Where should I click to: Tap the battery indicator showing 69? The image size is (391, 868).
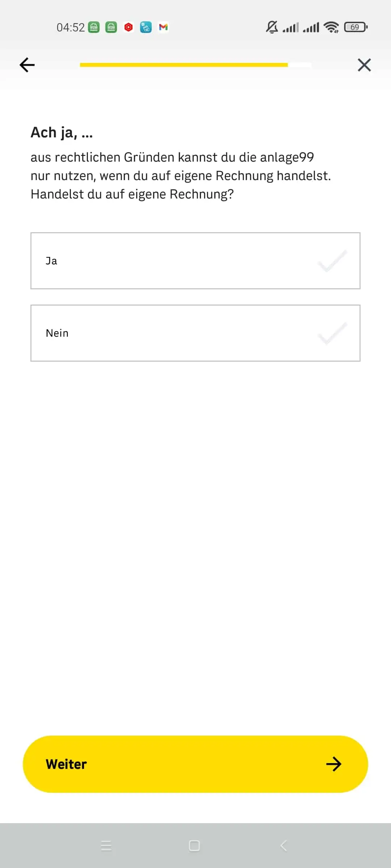(x=356, y=27)
